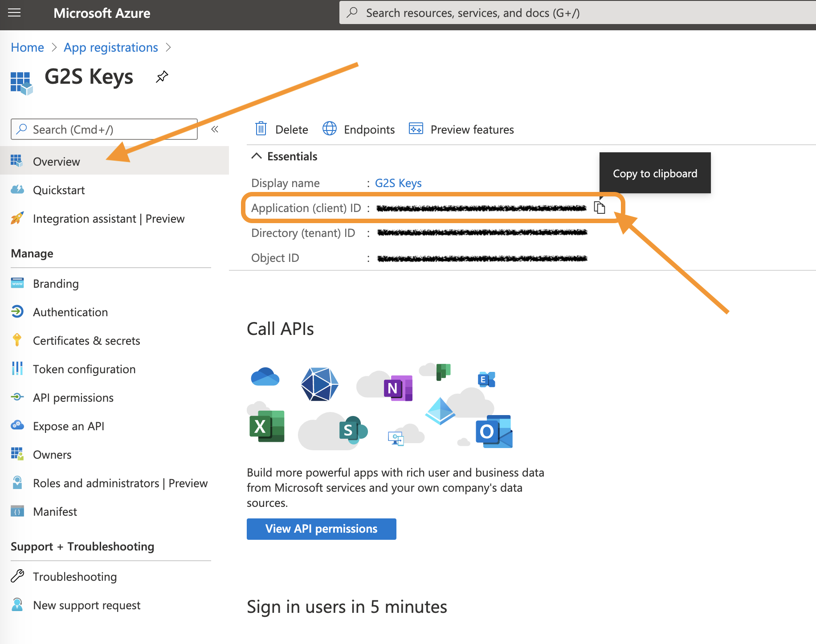The width and height of the screenshot is (816, 644).
Task: Click the Outlook icon in Call APIs
Action: click(x=494, y=431)
